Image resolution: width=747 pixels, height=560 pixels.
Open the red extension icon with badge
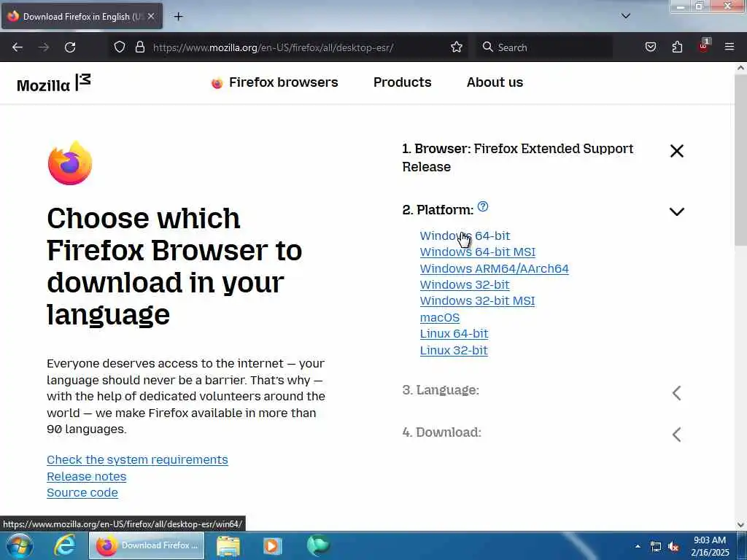704,46
